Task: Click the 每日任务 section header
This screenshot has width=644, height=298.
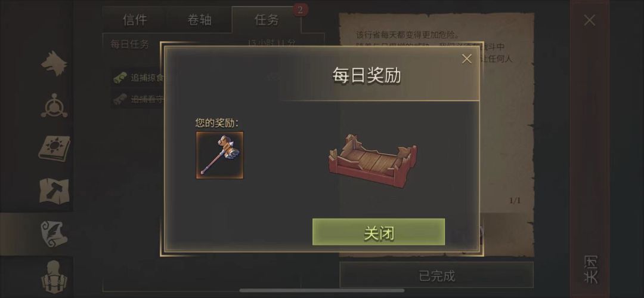Action: [130, 44]
